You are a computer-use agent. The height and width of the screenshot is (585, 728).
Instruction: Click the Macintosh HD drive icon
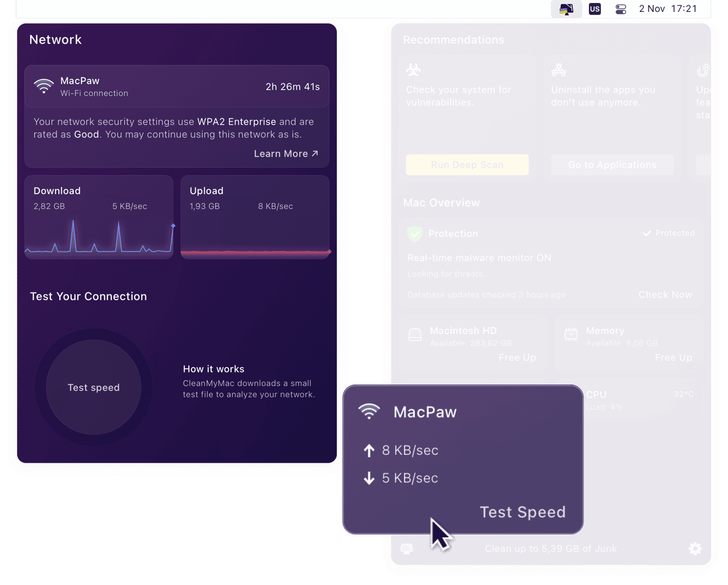pos(415,335)
